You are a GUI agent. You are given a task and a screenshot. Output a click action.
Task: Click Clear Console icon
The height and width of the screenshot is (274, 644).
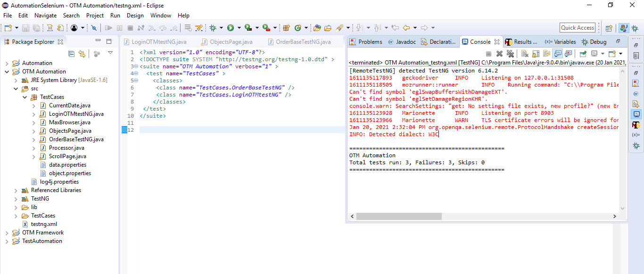pyautogui.click(x=524, y=54)
